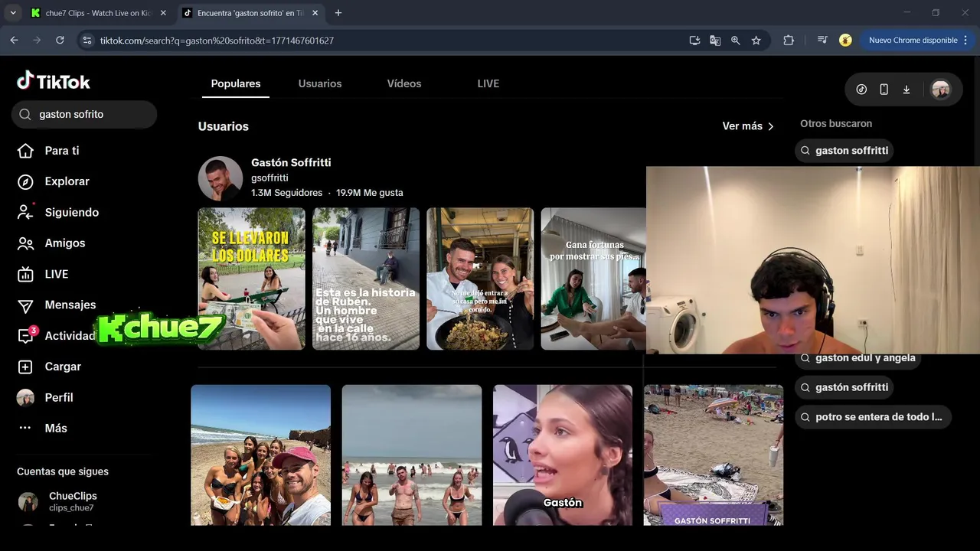Click 1.3M Seguidores count

pos(286,193)
